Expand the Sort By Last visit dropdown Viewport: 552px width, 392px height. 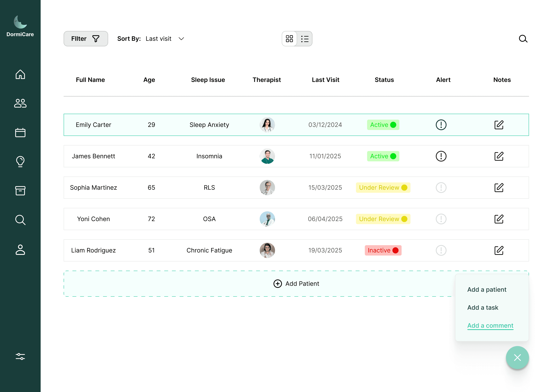click(x=181, y=39)
